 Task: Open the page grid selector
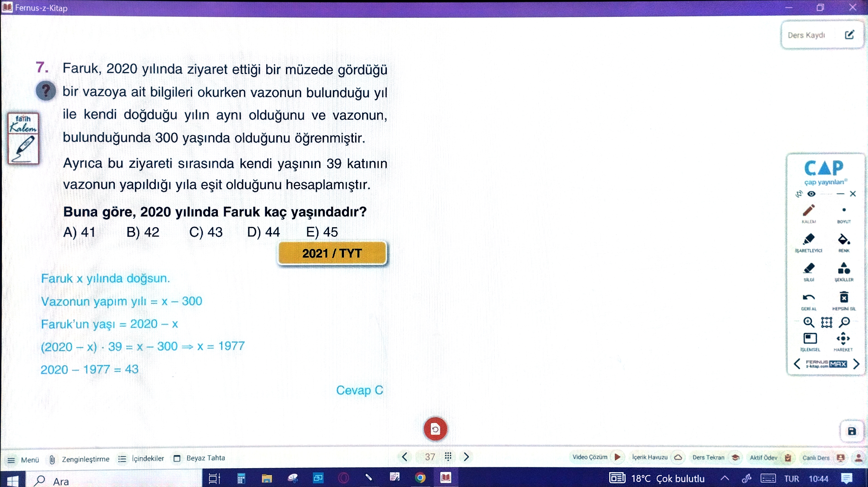448,457
